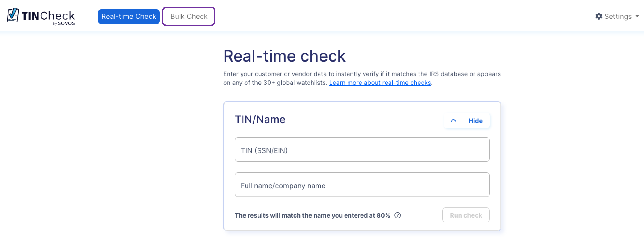Click the TIN/Name section heading

click(260, 119)
